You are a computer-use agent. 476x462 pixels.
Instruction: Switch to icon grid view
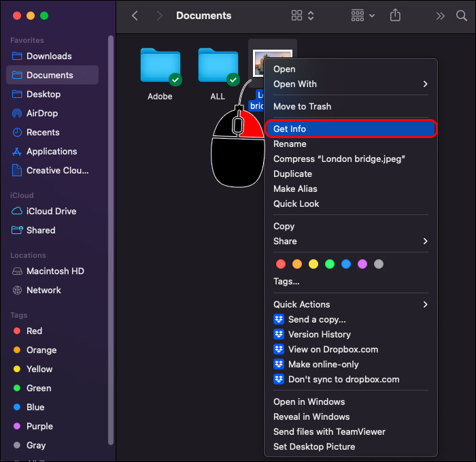coord(296,16)
